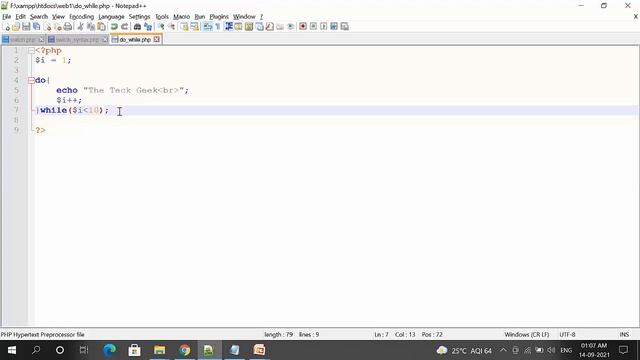The width and height of the screenshot is (640, 360).
Task: Open Google Chrome from the taskbar
Action: click(184, 350)
